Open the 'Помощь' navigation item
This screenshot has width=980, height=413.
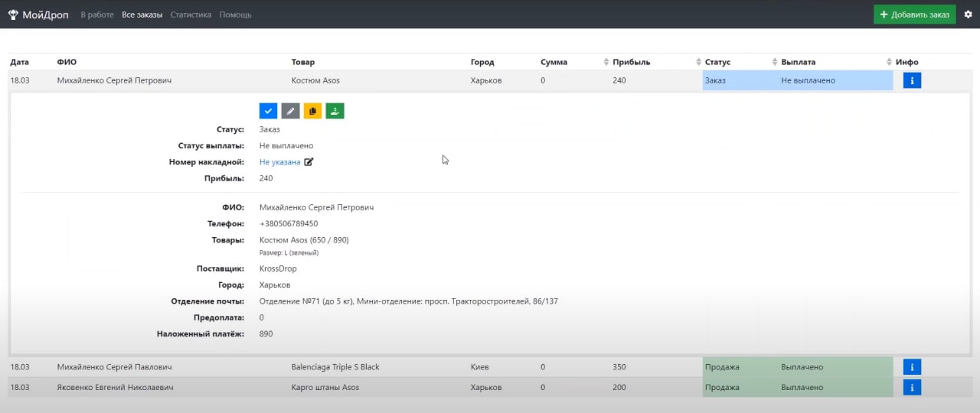coord(235,15)
